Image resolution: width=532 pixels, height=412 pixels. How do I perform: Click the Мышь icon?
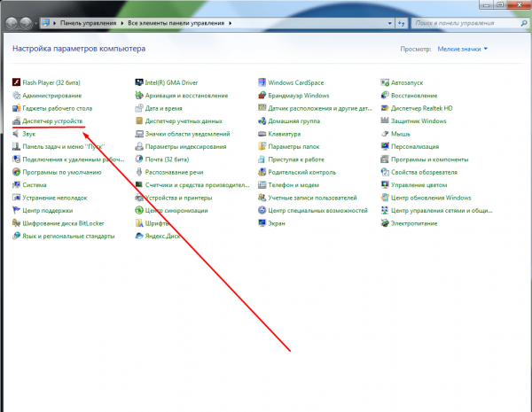tap(385, 134)
